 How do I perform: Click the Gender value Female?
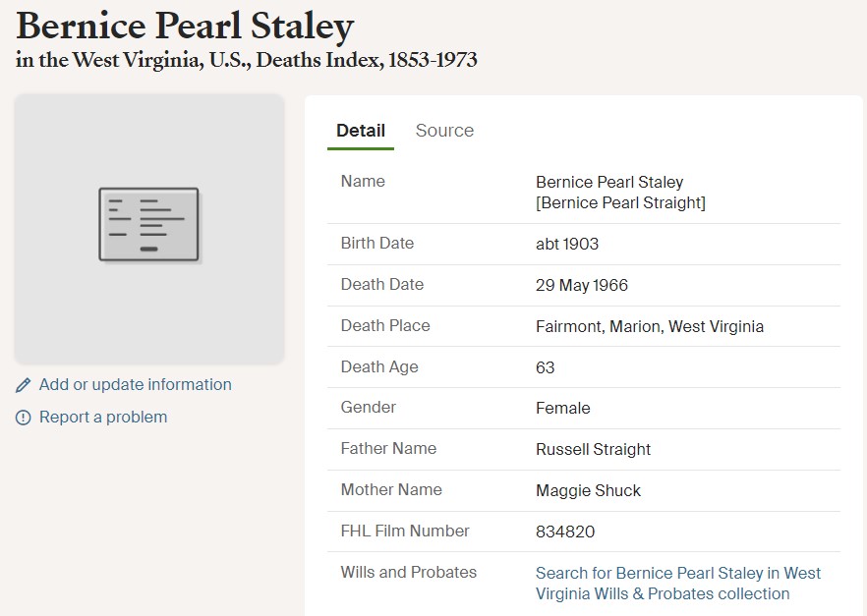coord(563,409)
